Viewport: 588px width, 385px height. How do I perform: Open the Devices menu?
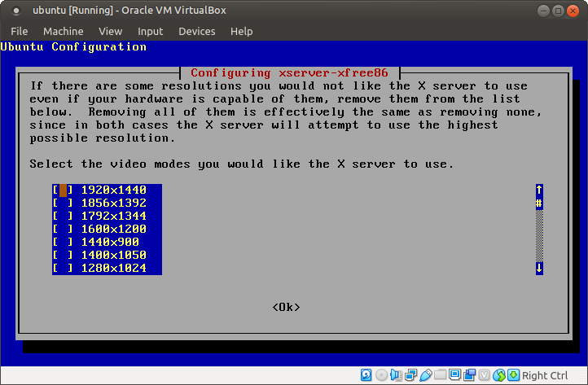(197, 31)
